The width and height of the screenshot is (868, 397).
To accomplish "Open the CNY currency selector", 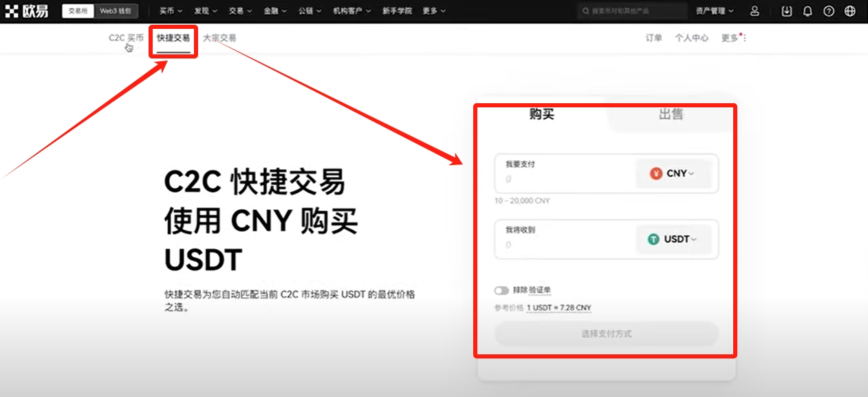I will (x=673, y=173).
